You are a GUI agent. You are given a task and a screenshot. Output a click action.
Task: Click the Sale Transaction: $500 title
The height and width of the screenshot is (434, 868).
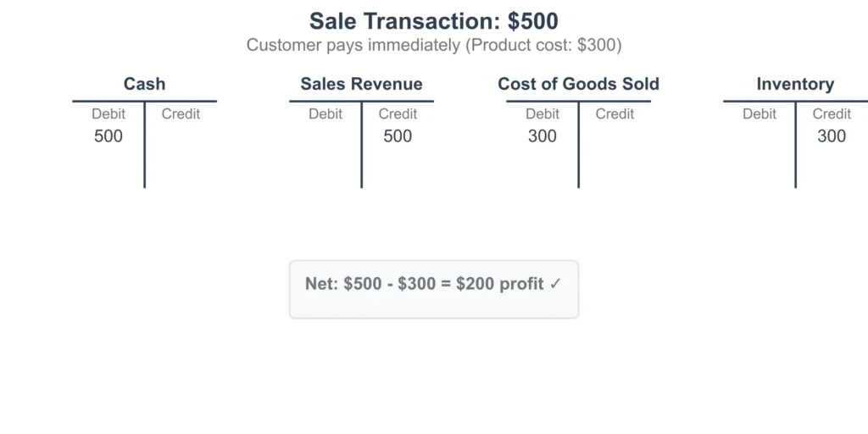[x=433, y=21]
